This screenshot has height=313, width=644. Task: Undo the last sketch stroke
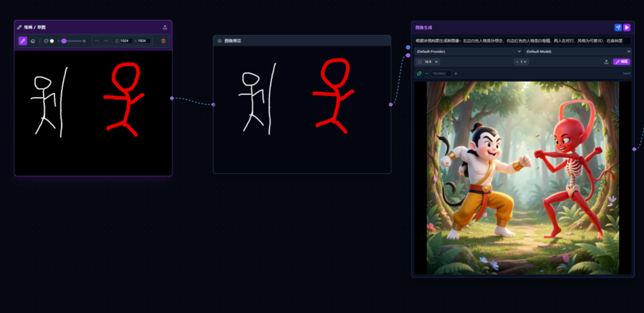pyautogui.click(x=97, y=41)
